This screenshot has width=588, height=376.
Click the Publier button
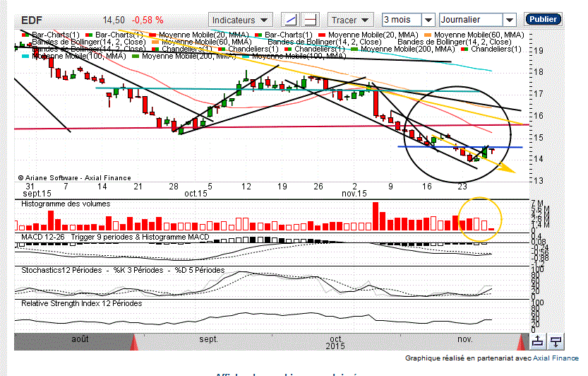tap(543, 19)
